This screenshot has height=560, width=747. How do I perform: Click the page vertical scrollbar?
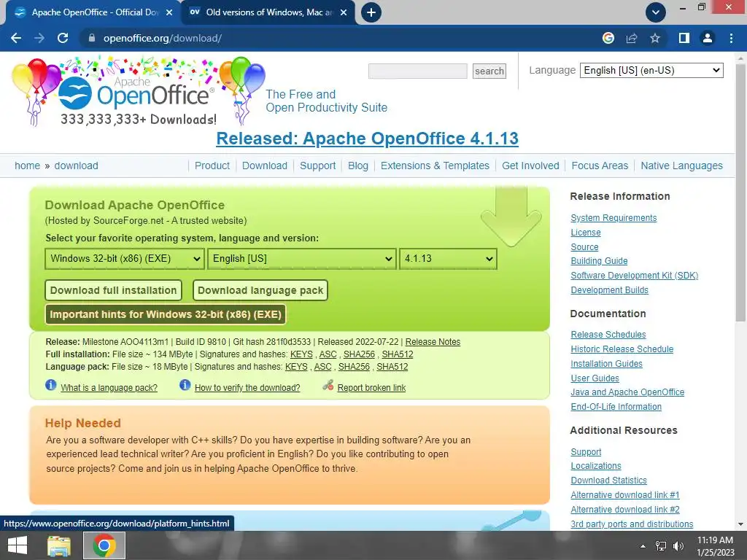(x=740, y=194)
